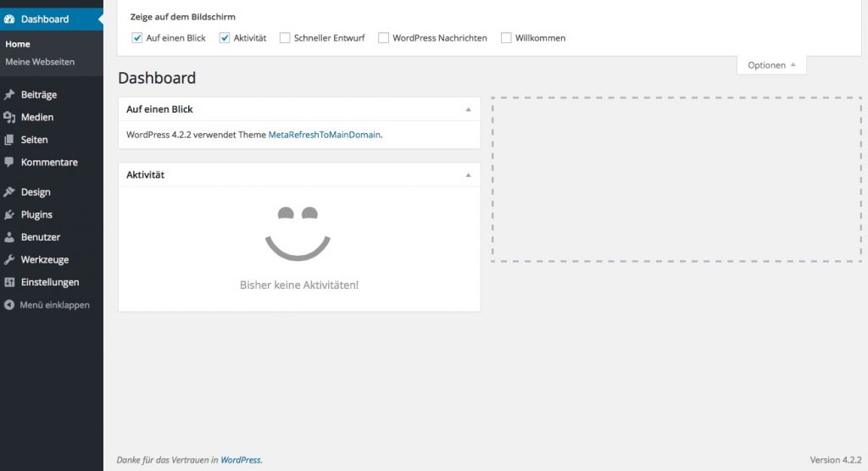Click the Seiten pages icon

[9, 140]
